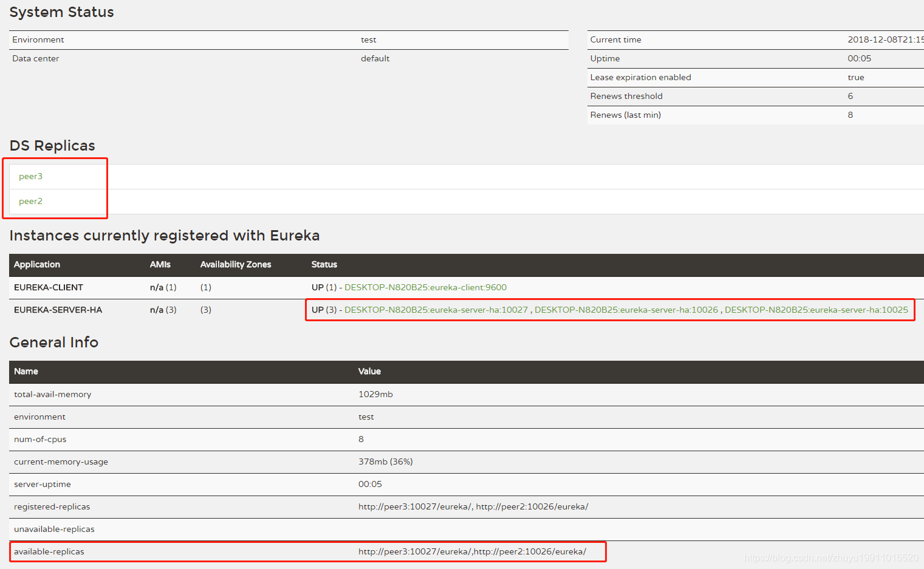The width and height of the screenshot is (924, 569).
Task: Click the Application column header
Action: (37, 265)
